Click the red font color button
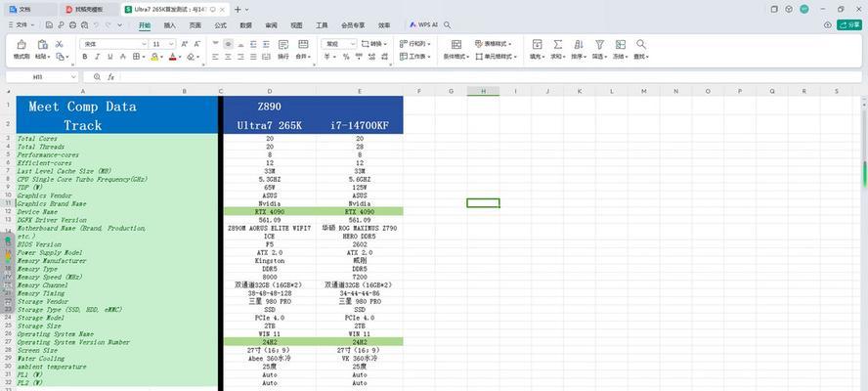The height and width of the screenshot is (391, 868). pyautogui.click(x=172, y=57)
